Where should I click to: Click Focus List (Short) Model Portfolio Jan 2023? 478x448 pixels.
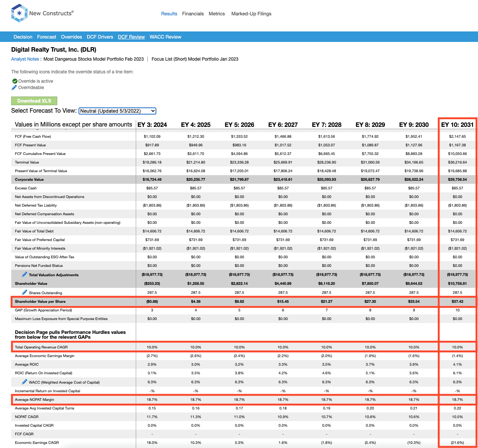(x=195, y=59)
